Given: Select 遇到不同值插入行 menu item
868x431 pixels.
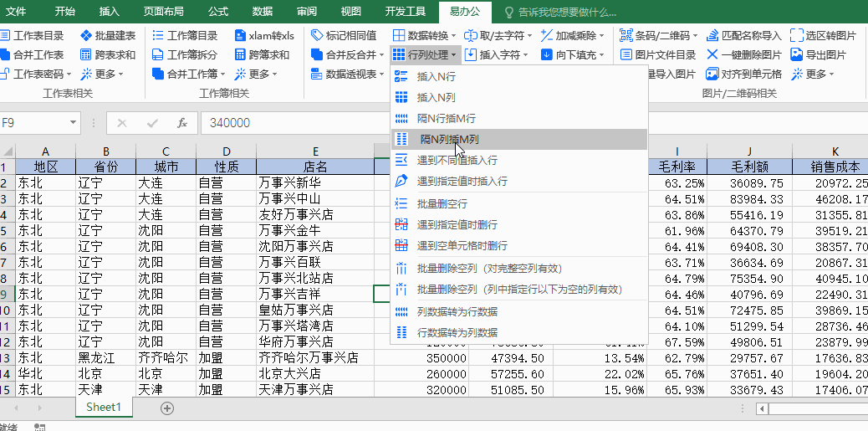Looking at the screenshot, I should [518, 160].
